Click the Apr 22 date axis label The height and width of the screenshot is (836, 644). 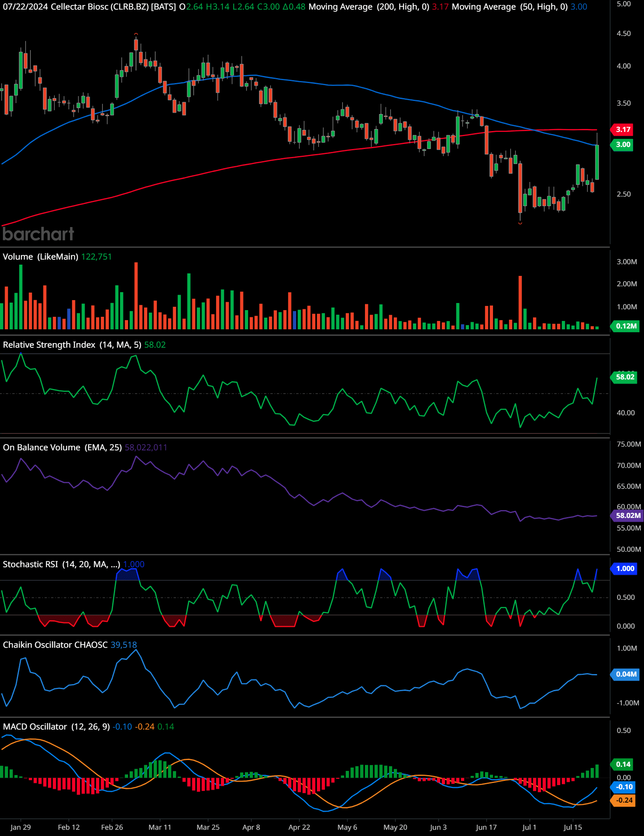[299, 827]
